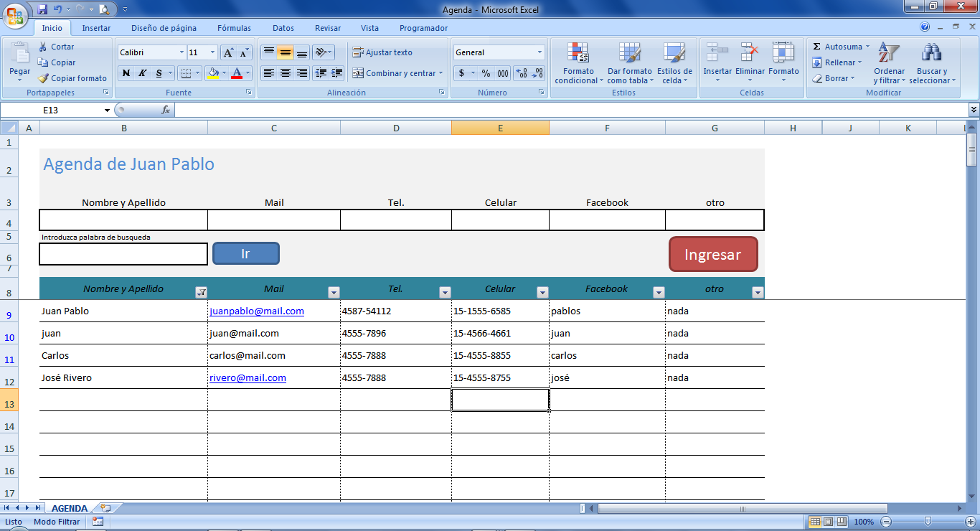Align text to the left
Screen dimensions: 980x531
(268, 73)
